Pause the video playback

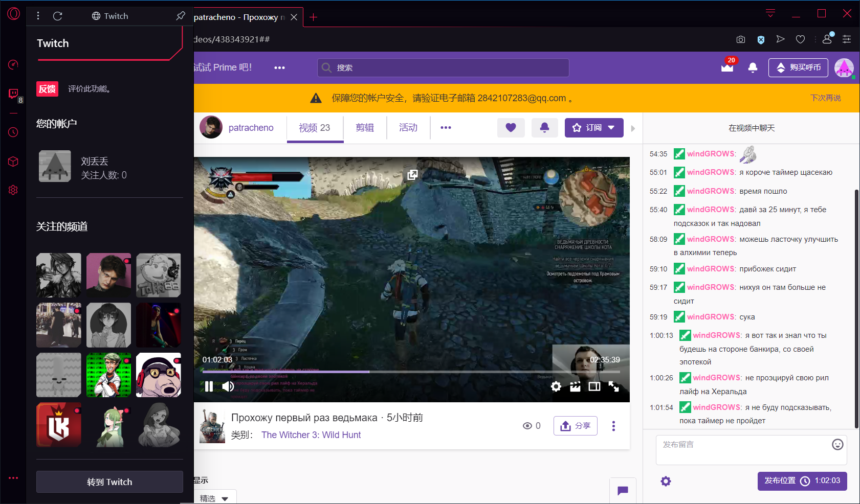(209, 386)
